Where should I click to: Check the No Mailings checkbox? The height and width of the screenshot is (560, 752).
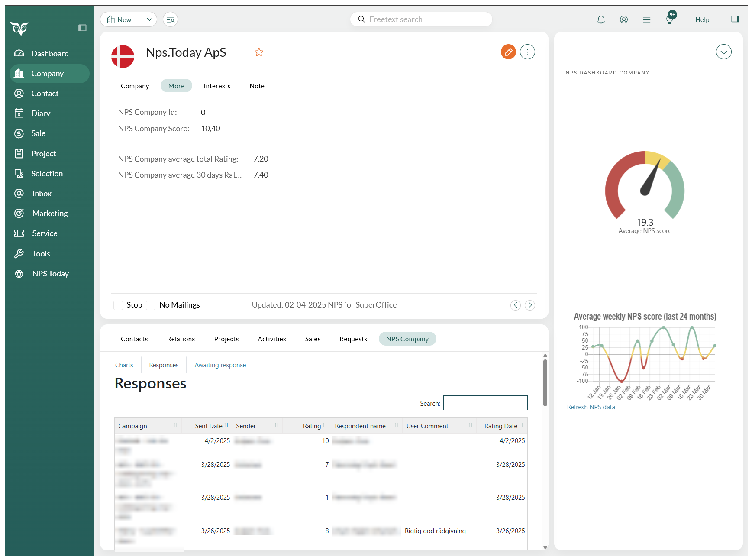(151, 305)
